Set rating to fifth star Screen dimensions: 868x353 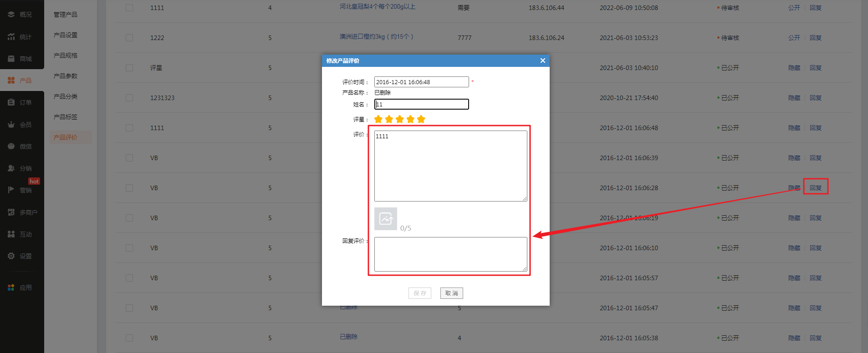tap(421, 119)
